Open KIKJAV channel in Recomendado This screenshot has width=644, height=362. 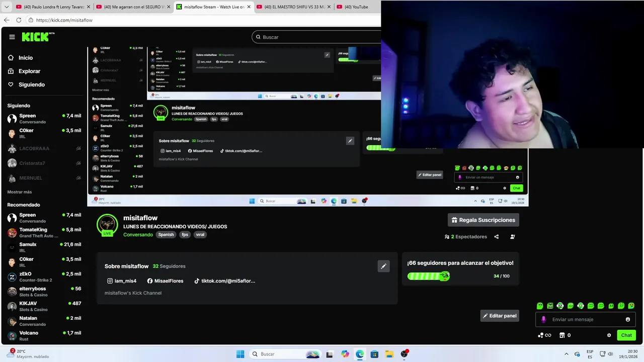point(44,306)
